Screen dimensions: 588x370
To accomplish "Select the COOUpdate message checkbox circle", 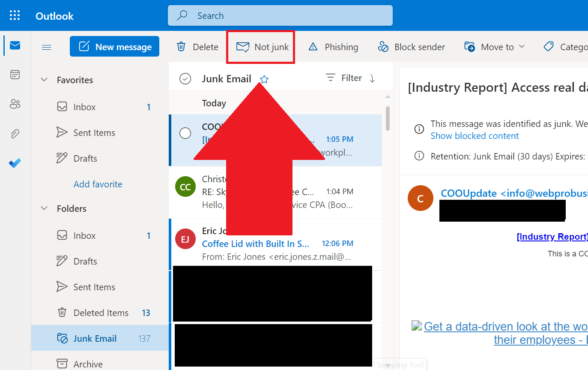I will 185,133.
